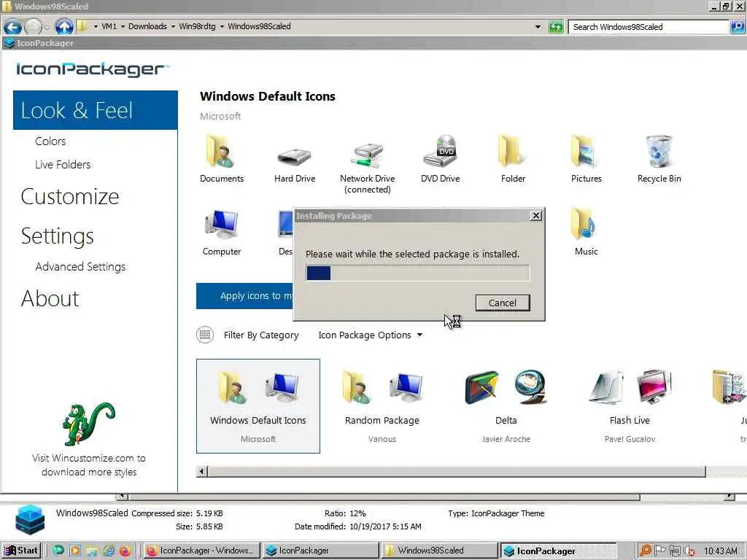Image resolution: width=747 pixels, height=560 pixels.
Task: Click the up-folder arrow in Explorer toolbar
Action: click(x=64, y=27)
